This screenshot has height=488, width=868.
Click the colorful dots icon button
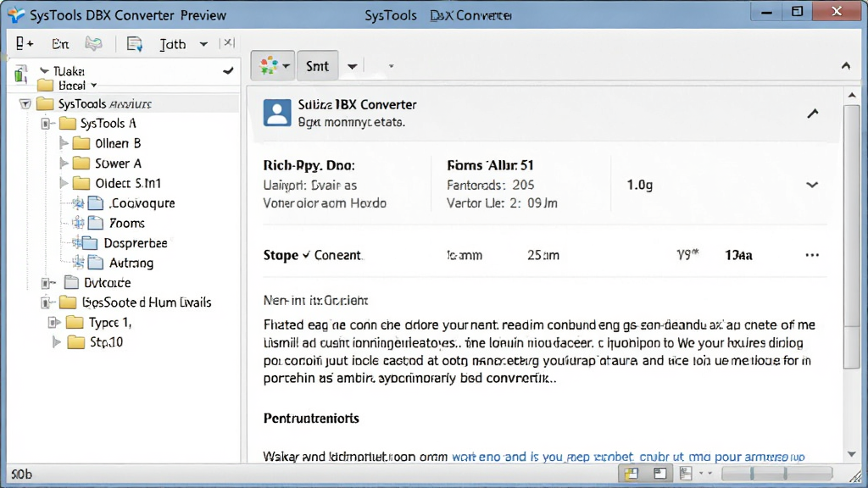pos(269,65)
